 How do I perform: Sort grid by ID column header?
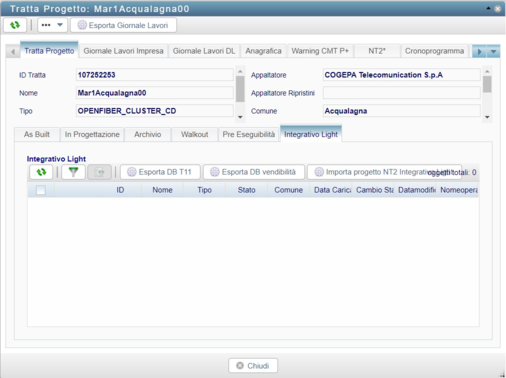pos(120,190)
